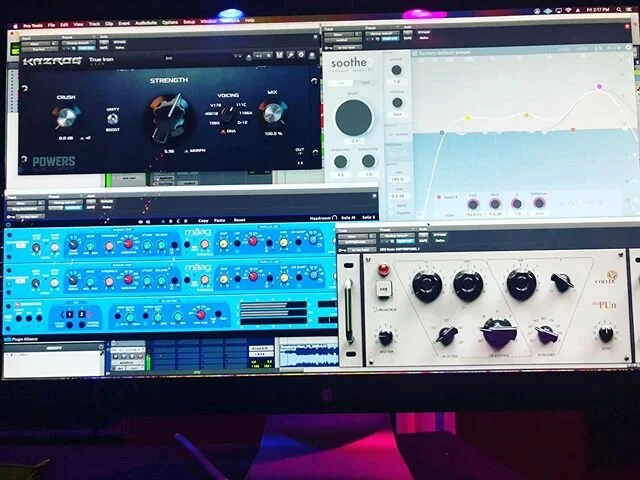The height and width of the screenshot is (480, 640).
Task: Click Copy in the Maag plug-in toolbar
Action: coord(203,220)
